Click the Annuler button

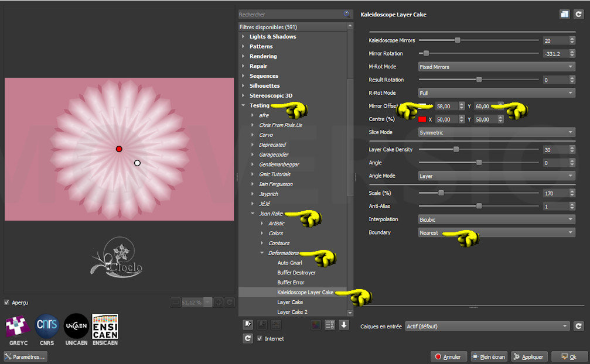448,356
